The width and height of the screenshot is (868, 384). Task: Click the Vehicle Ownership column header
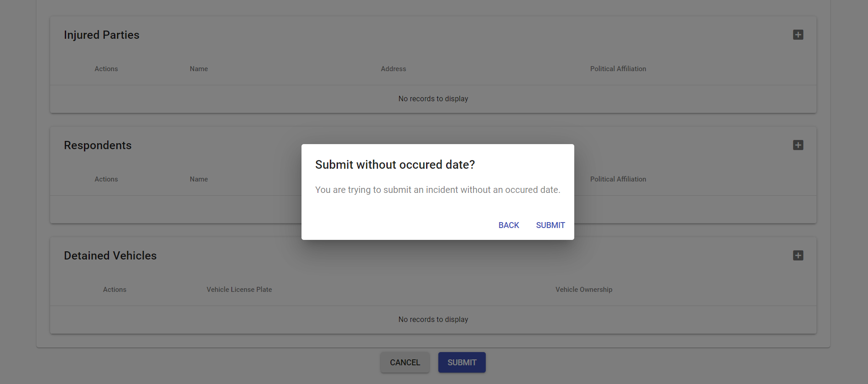click(584, 289)
